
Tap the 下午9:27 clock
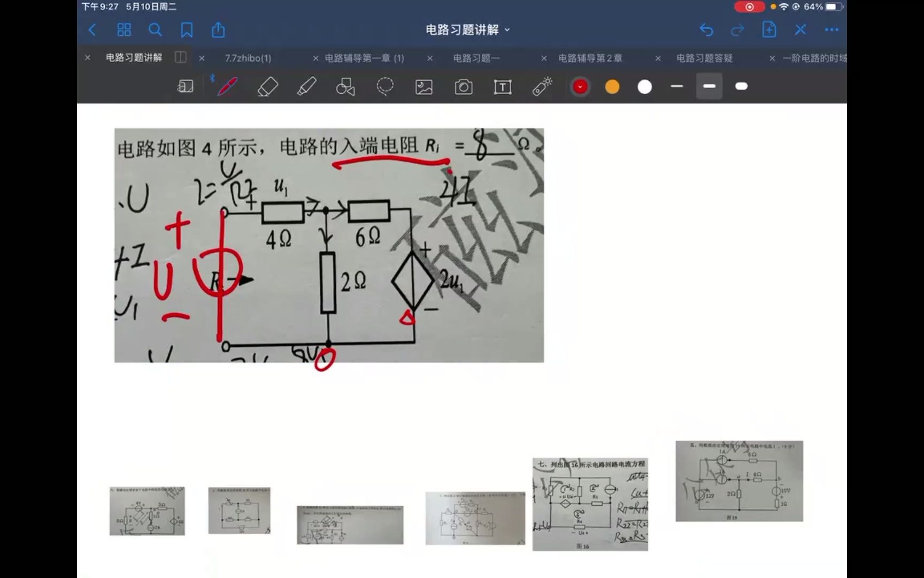[100, 7]
